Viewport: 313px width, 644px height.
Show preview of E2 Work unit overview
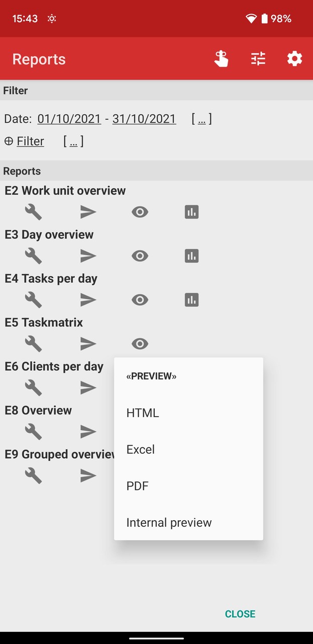pos(140,212)
